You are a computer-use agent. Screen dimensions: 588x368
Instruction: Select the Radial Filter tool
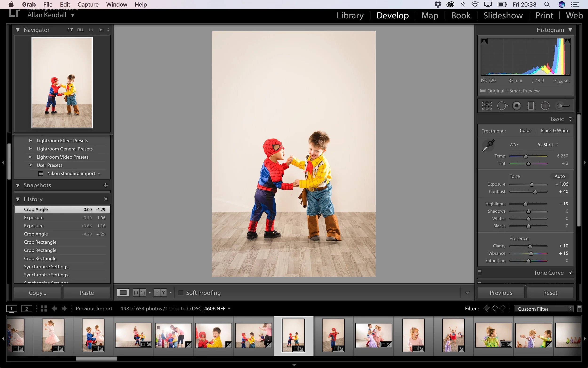click(546, 105)
